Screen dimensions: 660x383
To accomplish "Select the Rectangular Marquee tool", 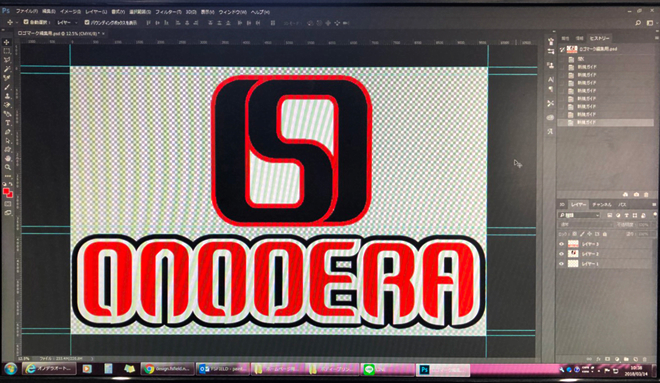I will [x=7, y=51].
